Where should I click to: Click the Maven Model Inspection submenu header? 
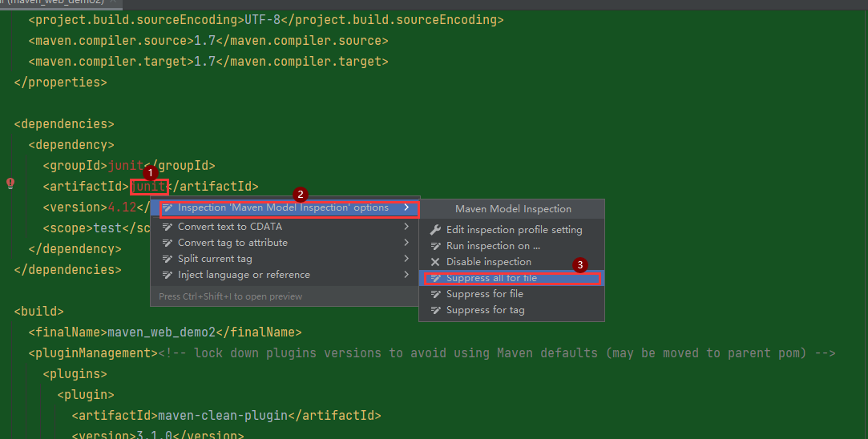tap(513, 209)
